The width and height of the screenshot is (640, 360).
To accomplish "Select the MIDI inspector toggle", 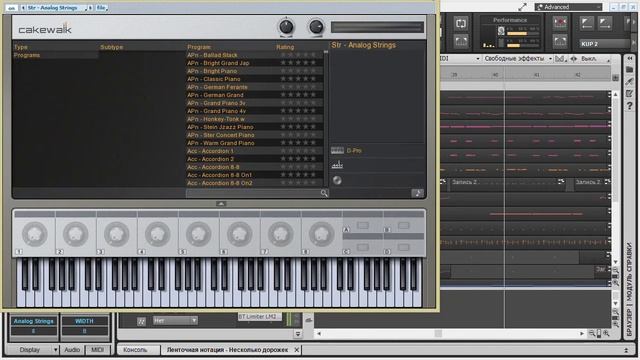I will (97, 350).
